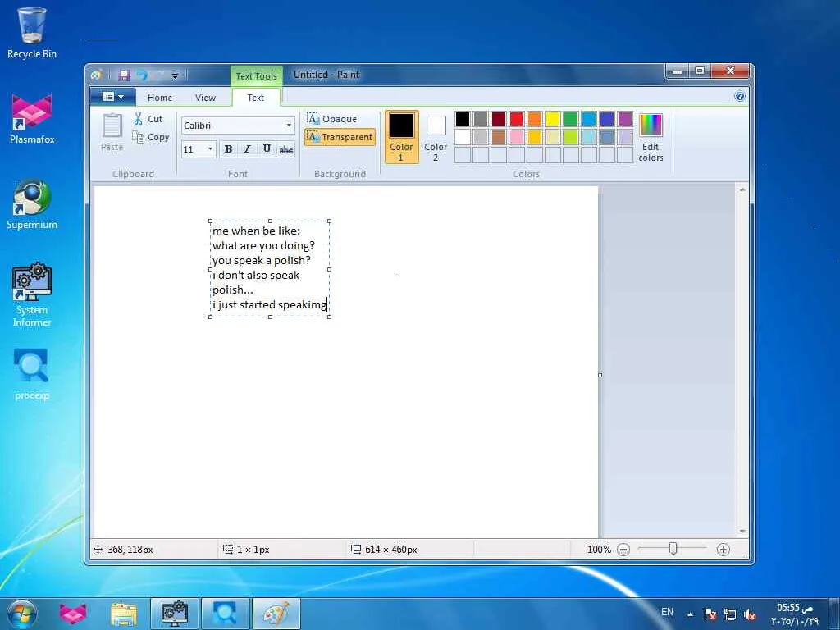
Task: Switch to the View ribbon tab
Action: [x=205, y=98]
